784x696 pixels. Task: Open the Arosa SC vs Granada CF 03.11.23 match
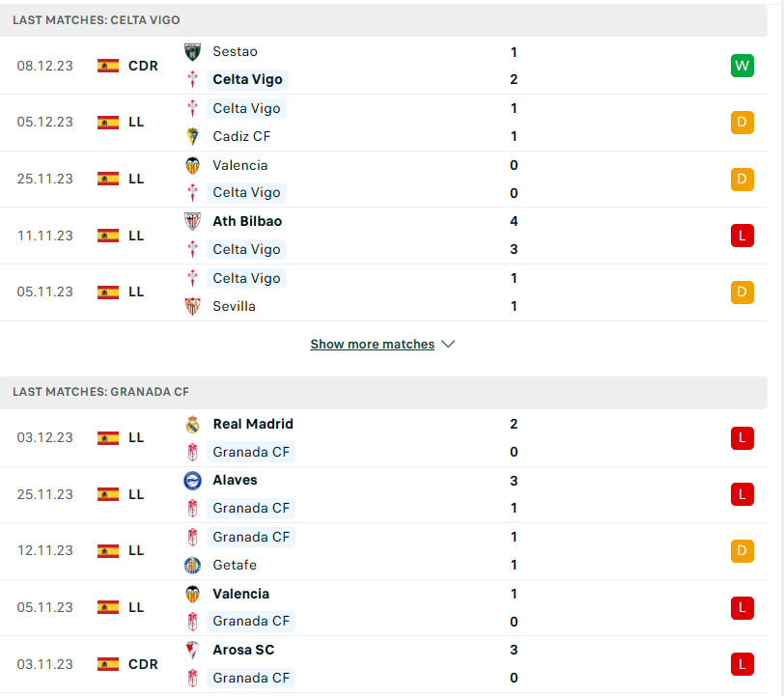383,664
